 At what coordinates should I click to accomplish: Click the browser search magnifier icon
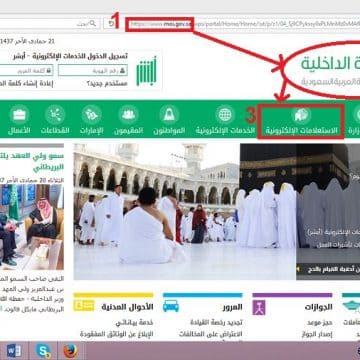point(93,23)
